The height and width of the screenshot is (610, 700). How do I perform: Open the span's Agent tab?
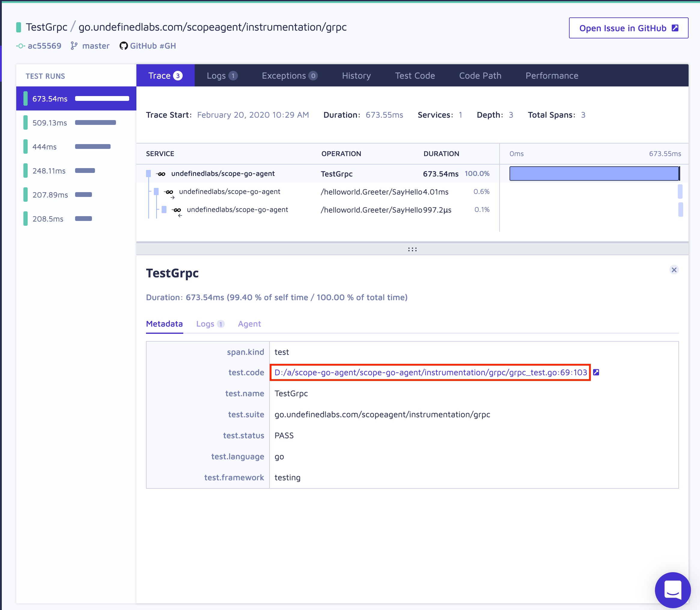tap(249, 324)
